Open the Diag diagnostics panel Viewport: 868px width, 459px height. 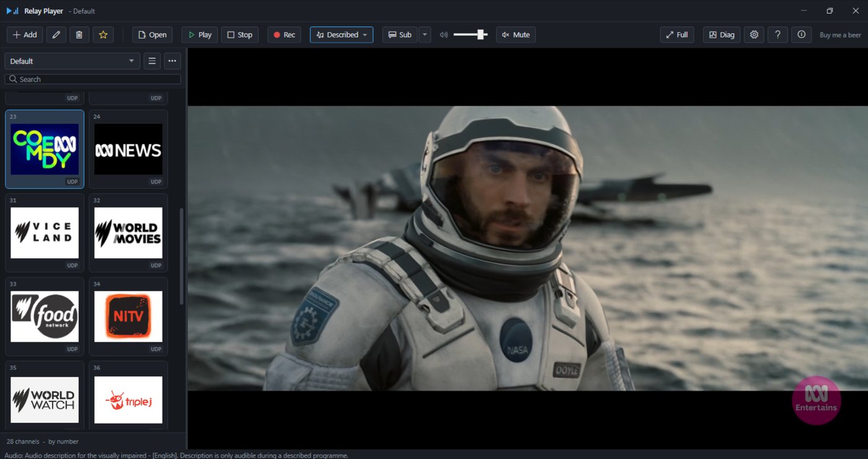(722, 35)
